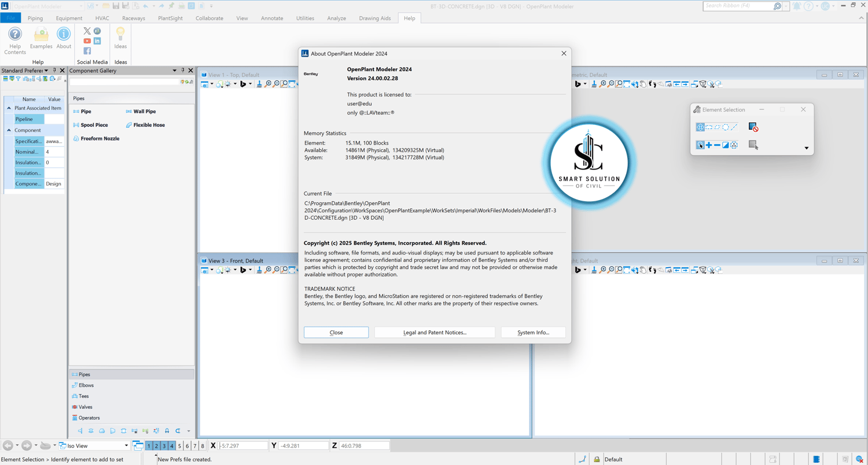Toggle view 2 in the view group

156,446
